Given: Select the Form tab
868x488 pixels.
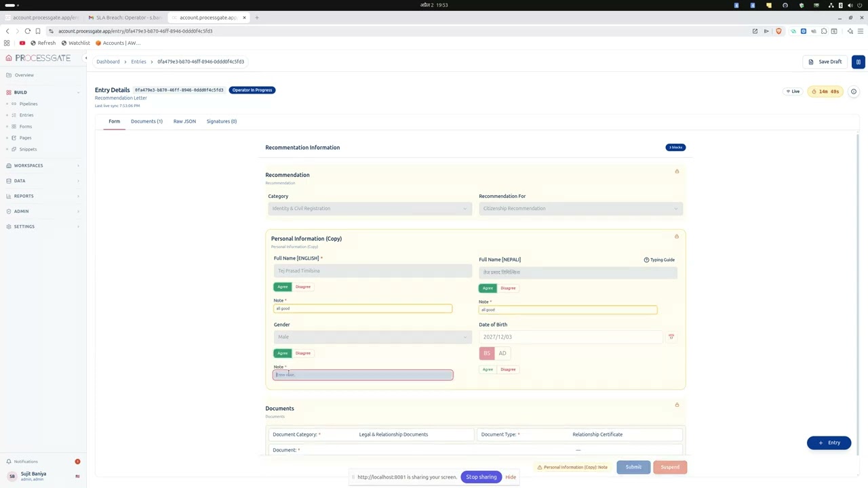Looking at the screenshot, I should pyautogui.click(x=114, y=121).
